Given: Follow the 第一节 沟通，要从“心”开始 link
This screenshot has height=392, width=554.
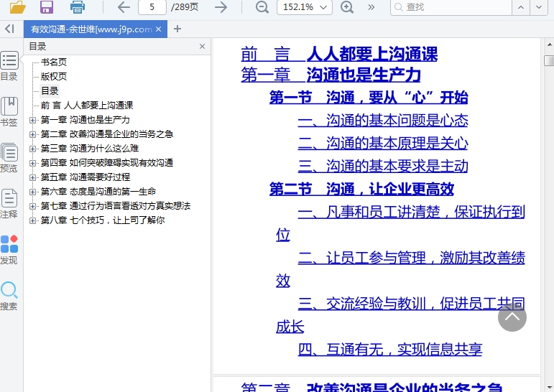Looking at the screenshot, I should click(x=369, y=98).
